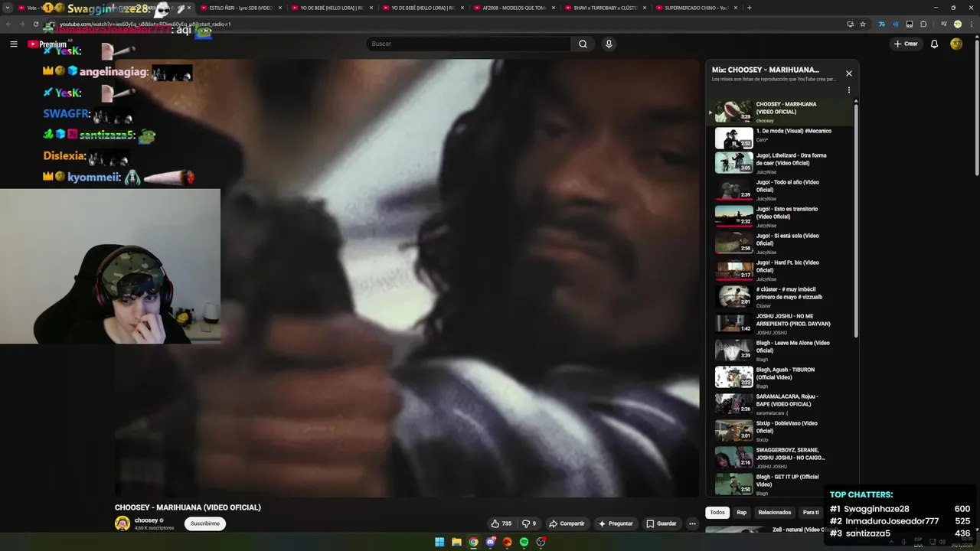The height and width of the screenshot is (551, 980).
Task: Click the page vertical scrollbar
Action: 977,107
